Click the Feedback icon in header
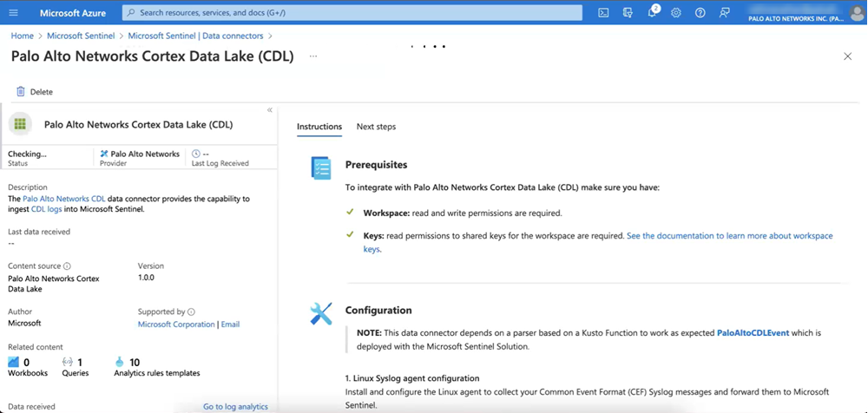 pyautogui.click(x=724, y=13)
